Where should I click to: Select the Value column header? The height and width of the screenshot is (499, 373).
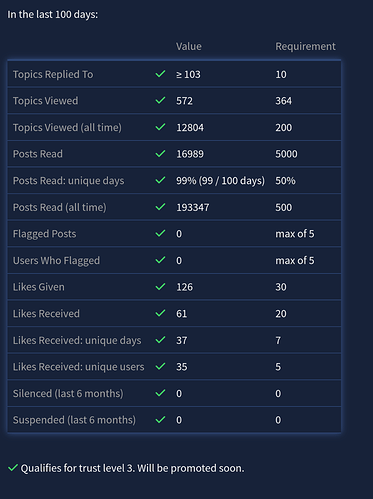point(189,46)
